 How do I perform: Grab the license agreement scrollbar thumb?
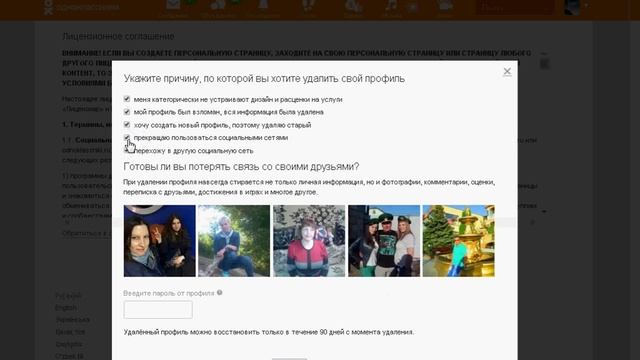click(544, 63)
